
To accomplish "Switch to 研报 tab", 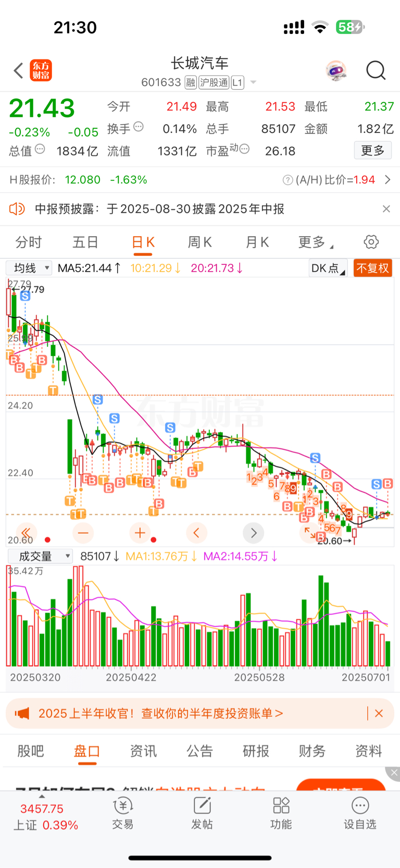I will click(x=256, y=751).
